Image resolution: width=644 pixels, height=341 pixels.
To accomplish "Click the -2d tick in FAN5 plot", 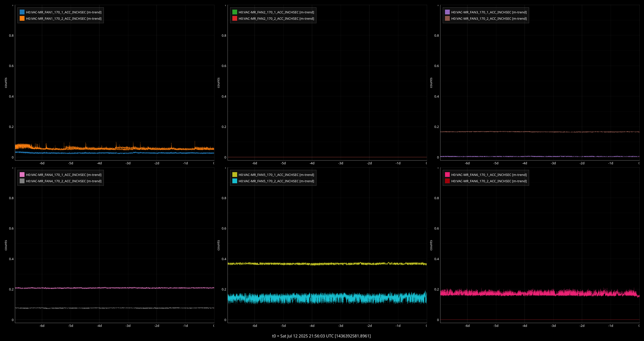I will pyautogui.click(x=369, y=326).
